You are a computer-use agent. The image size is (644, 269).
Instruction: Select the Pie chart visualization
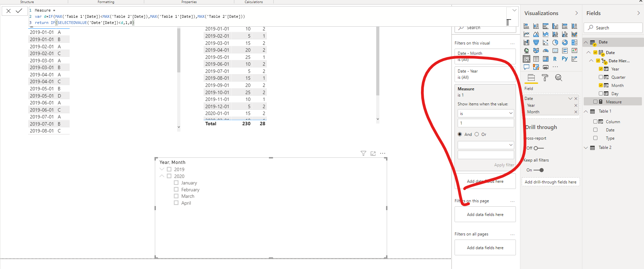click(x=555, y=42)
